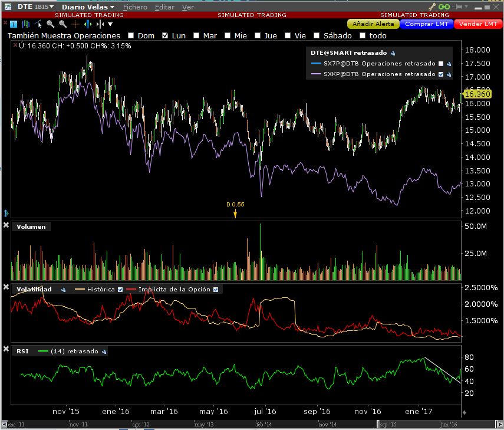The width and height of the screenshot is (504, 430).
Task: Enable the Jue checkbox
Action: point(258,35)
